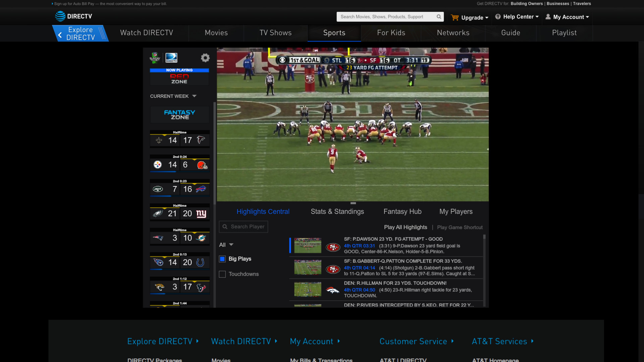Open the TV Shows nav tab
This screenshot has height=362, width=644.
276,33
